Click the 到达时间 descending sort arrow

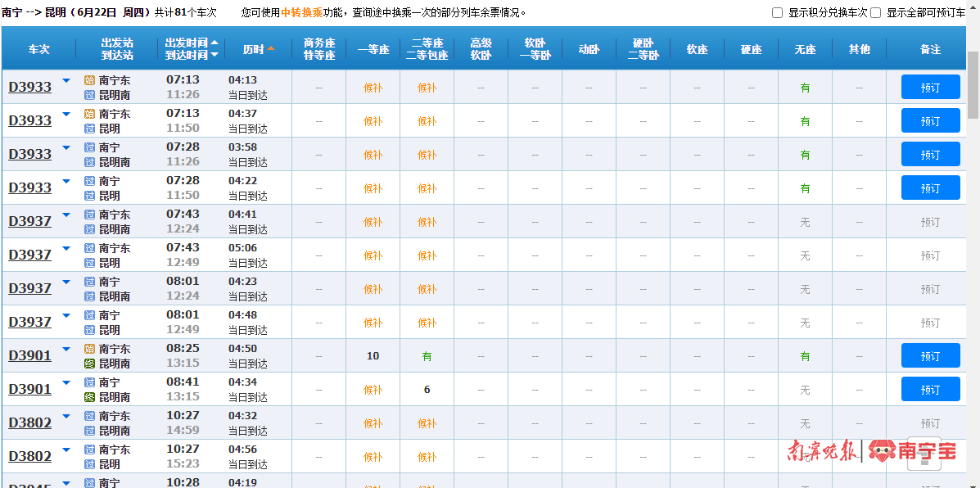215,56
